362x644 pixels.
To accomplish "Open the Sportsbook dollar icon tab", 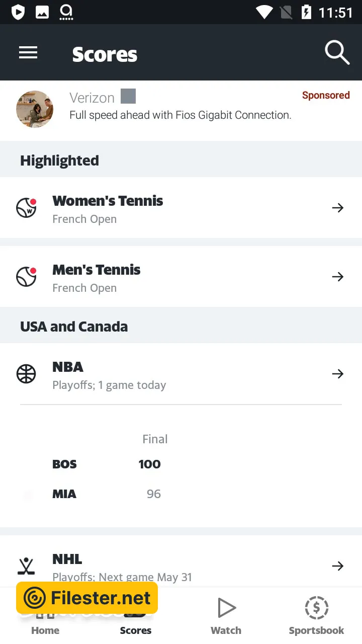I will 316,609.
